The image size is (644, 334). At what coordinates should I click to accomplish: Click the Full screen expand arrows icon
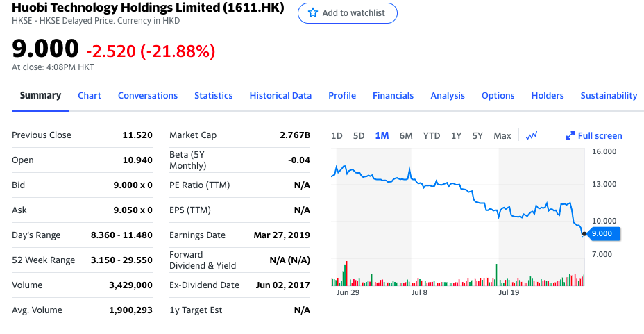click(570, 135)
